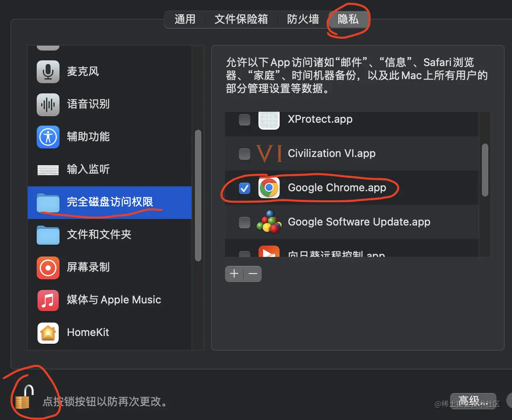Viewport: 512px width, 420px height.
Task: Enable disk access for Civilization VI.app
Action: click(245, 154)
